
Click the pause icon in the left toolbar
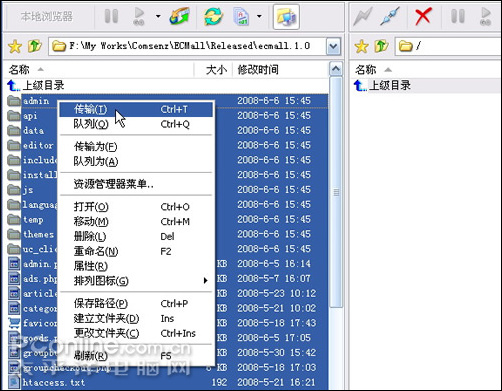[111, 16]
